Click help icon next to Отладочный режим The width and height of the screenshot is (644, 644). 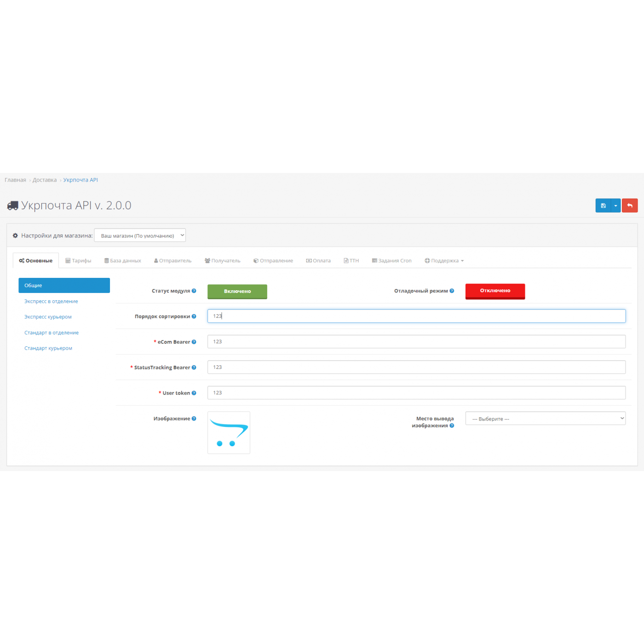(x=452, y=291)
